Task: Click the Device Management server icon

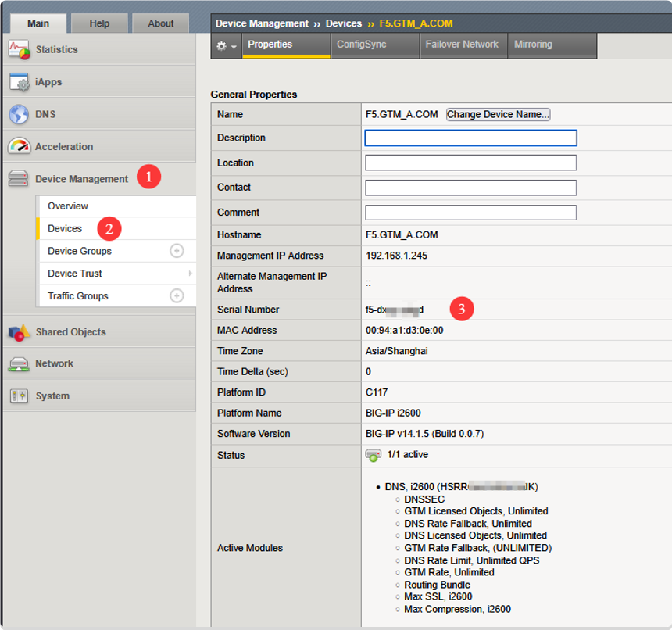Action: click(x=19, y=179)
